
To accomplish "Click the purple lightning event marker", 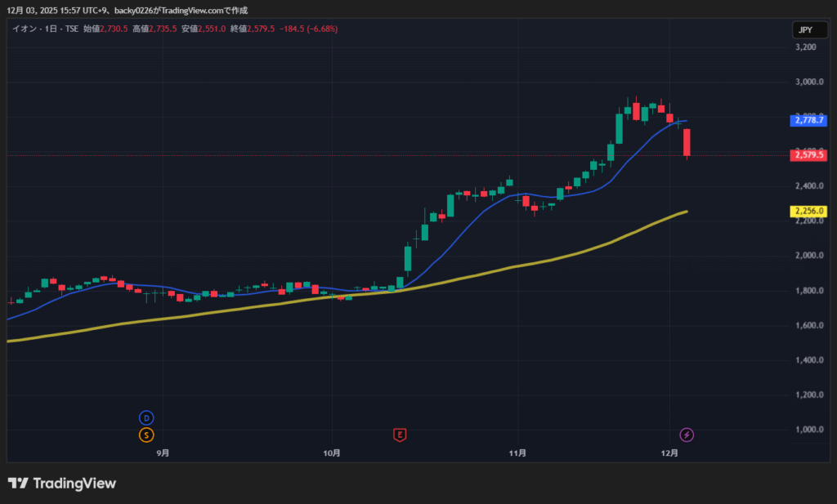I will 687,435.
